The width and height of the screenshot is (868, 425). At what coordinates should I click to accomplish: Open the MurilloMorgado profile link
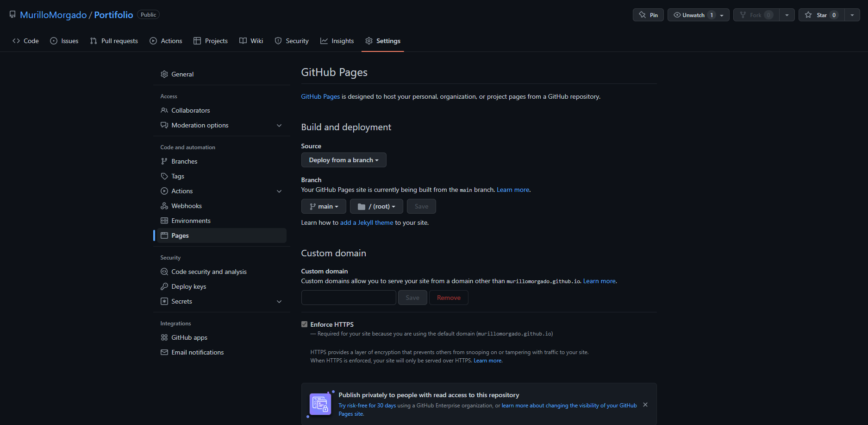[53, 15]
